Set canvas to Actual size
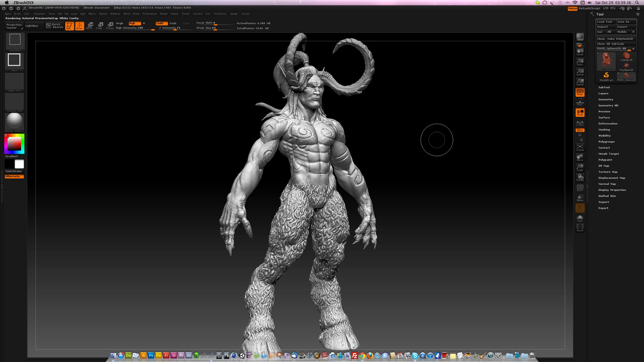 pyautogui.click(x=580, y=72)
